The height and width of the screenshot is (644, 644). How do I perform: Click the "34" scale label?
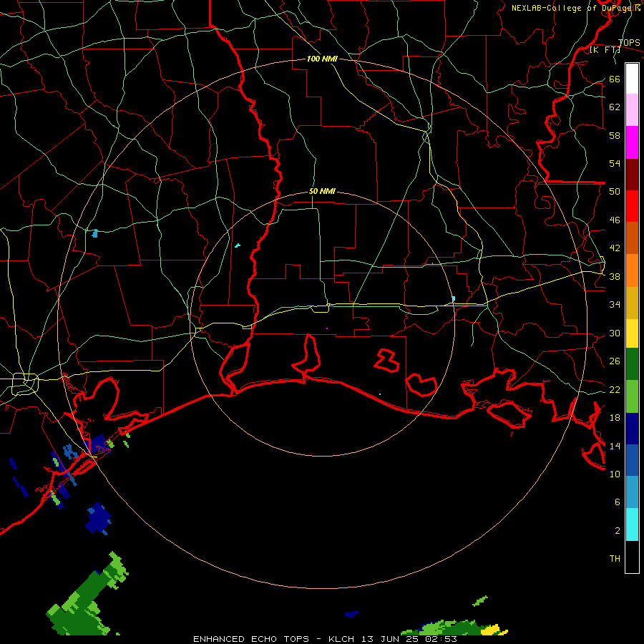[x=615, y=305]
